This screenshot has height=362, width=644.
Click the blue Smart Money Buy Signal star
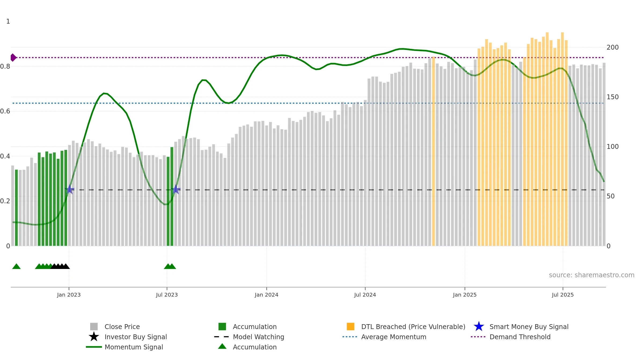(479, 327)
